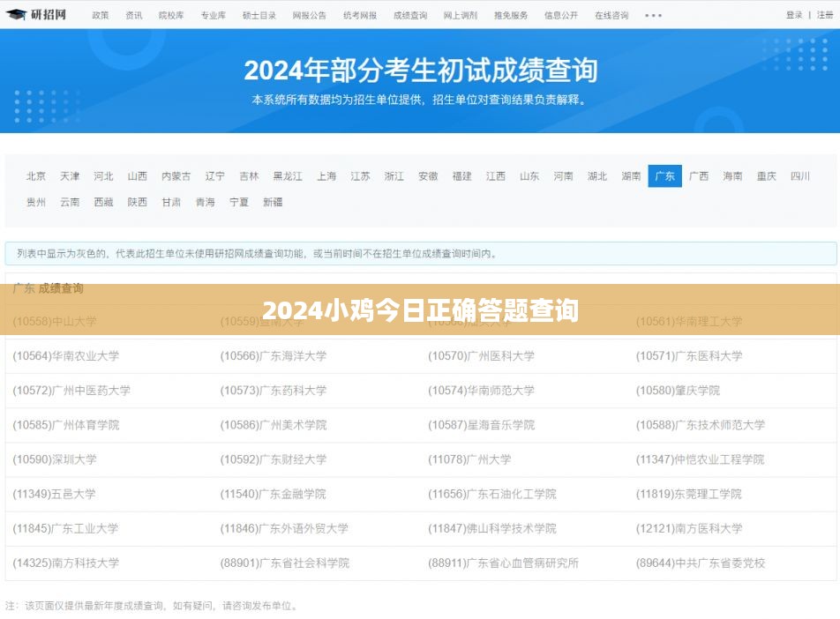Image resolution: width=840 pixels, height=619 pixels.
Task: Go to 信息公开 in the top menu
Action: pyautogui.click(x=561, y=16)
